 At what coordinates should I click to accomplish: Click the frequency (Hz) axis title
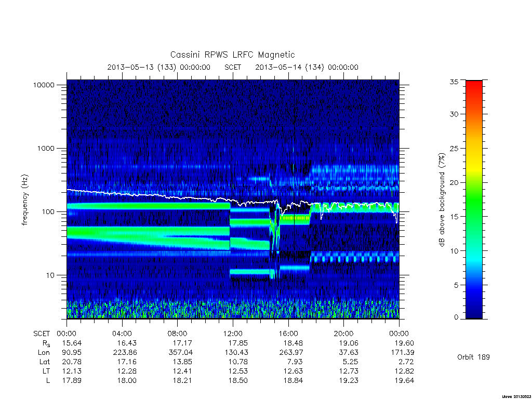[x=25, y=200]
